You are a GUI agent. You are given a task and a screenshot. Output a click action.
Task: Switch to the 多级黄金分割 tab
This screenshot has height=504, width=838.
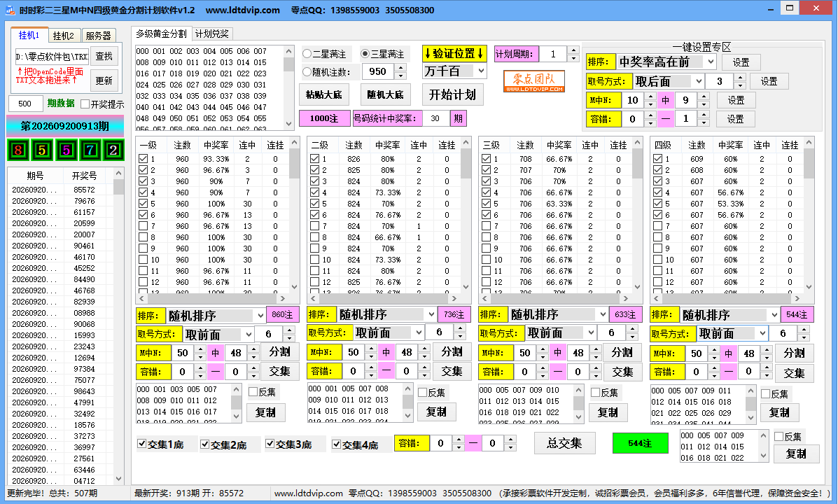click(162, 34)
